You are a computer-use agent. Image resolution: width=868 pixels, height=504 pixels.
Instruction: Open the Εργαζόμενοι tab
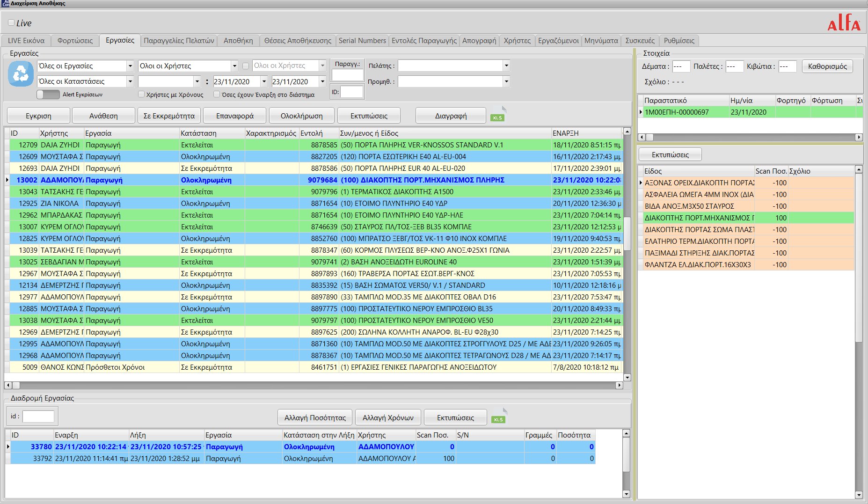point(558,41)
